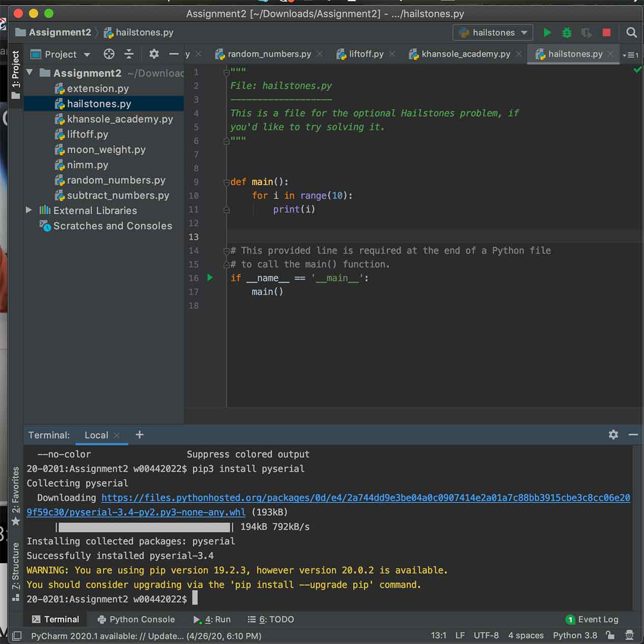Open inspections profile icon in status bar

[x=630, y=635]
